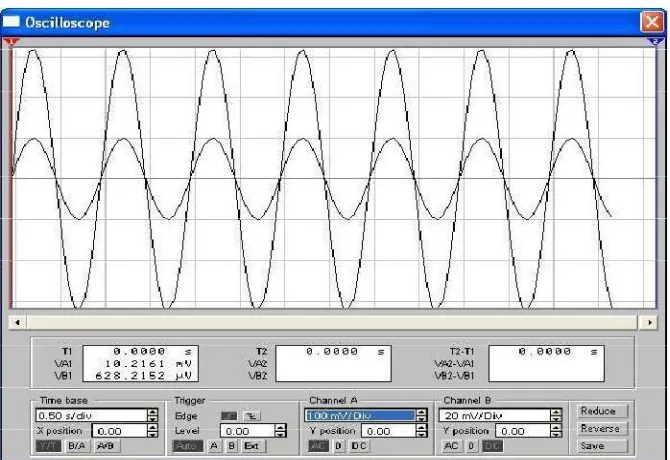
Task: Click the scroll left arrow under the waveform
Action: (17, 322)
